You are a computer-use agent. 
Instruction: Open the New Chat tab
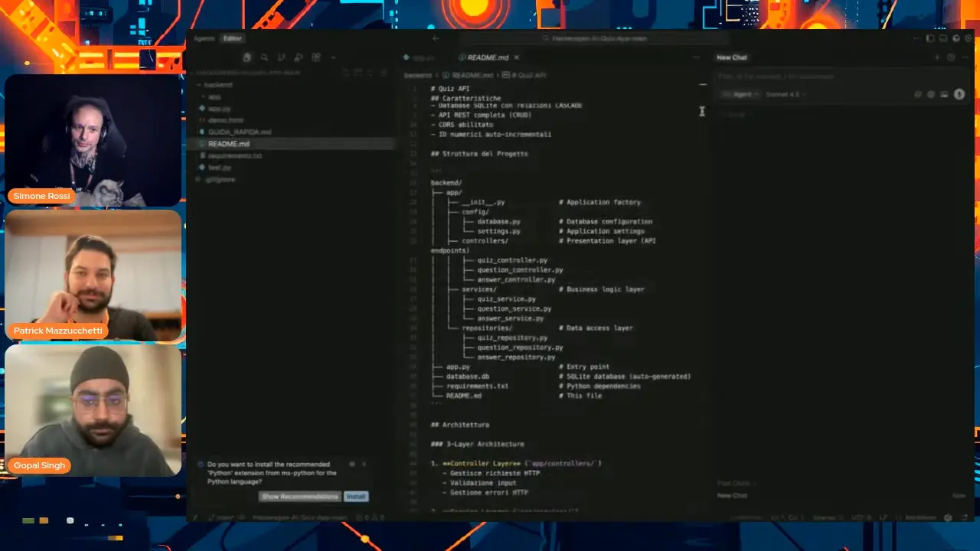pyautogui.click(x=732, y=57)
